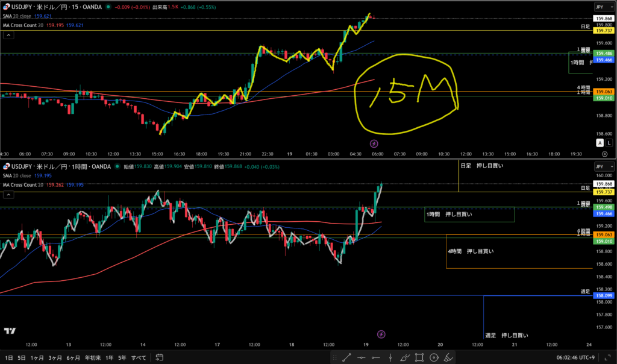Select the 1ヶ月 time range

point(37,357)
